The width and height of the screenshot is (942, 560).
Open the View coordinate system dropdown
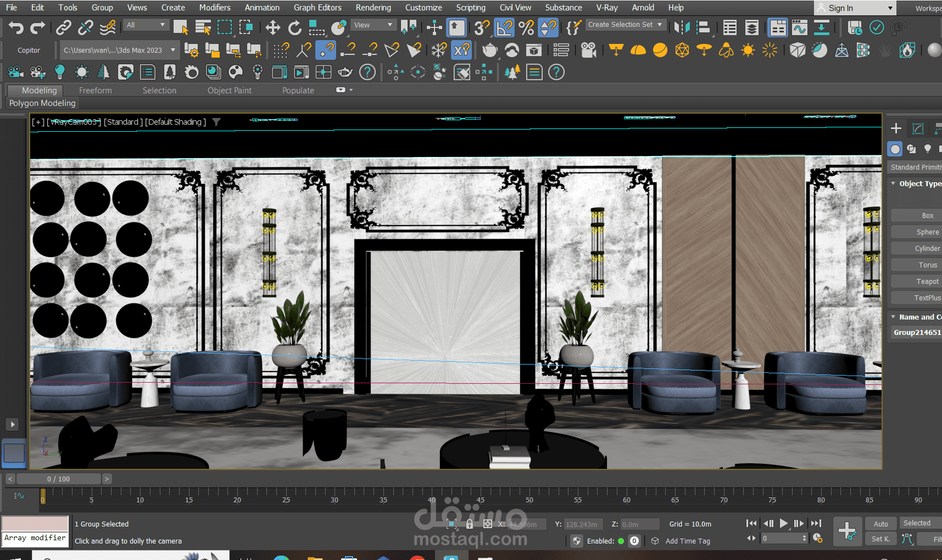pyautogui.click(x=374, y=25)
